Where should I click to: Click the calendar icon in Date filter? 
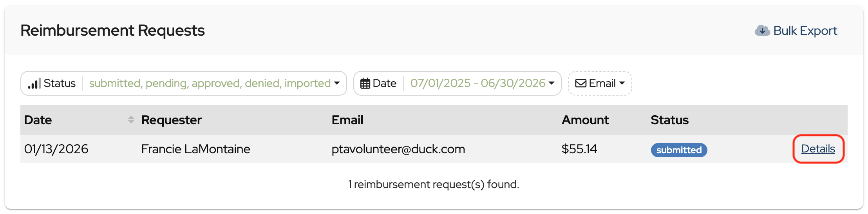[x=365, y=83]
